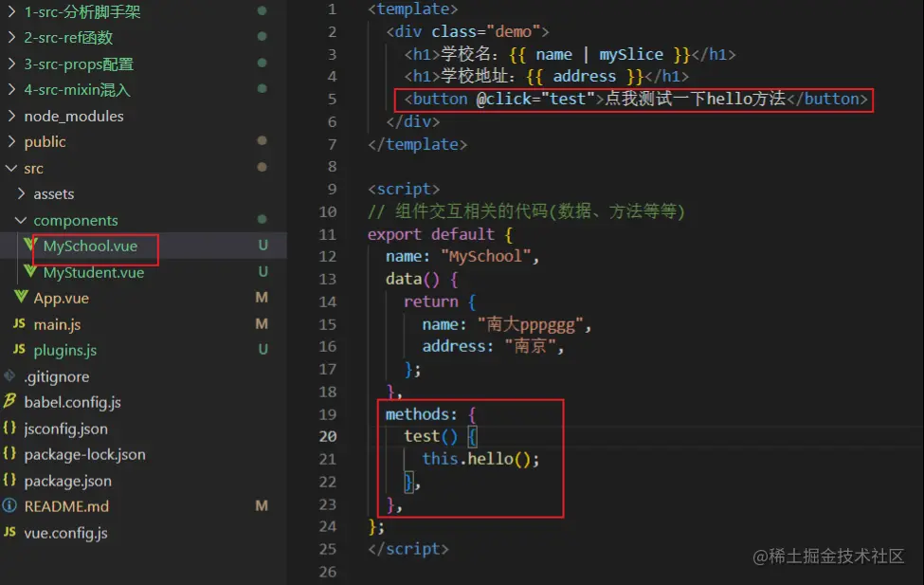Click the Vue icon beside MySchool.vue
The width and height of the screenshot is (924, 585).
point(30,245)
